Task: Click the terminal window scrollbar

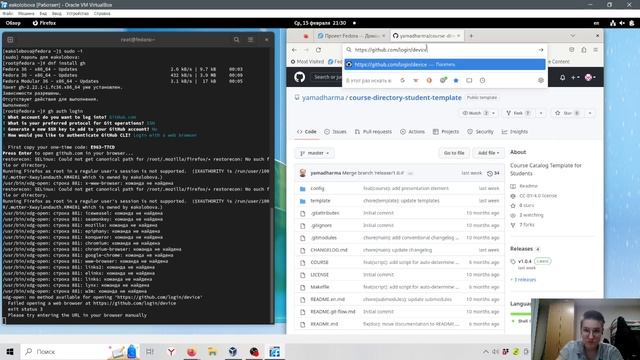Action: point(272,265)
